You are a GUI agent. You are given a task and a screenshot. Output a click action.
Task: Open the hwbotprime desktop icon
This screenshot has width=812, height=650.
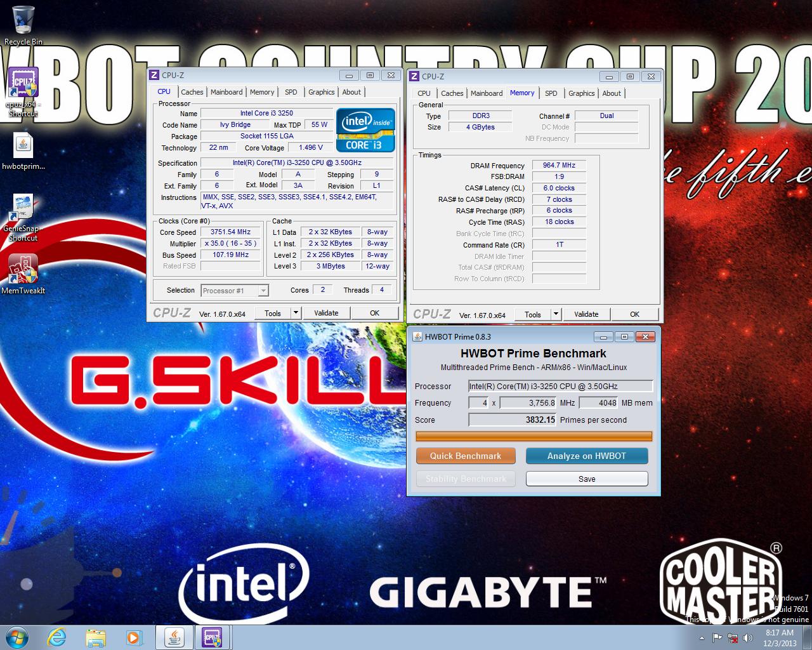tap(23, 152)
